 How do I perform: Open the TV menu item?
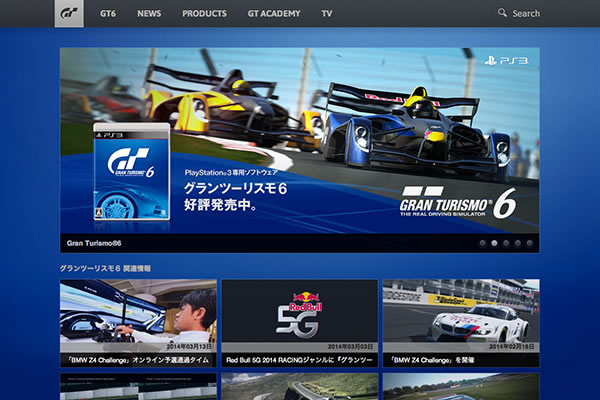pyautogui.click(x=327, y=13)
